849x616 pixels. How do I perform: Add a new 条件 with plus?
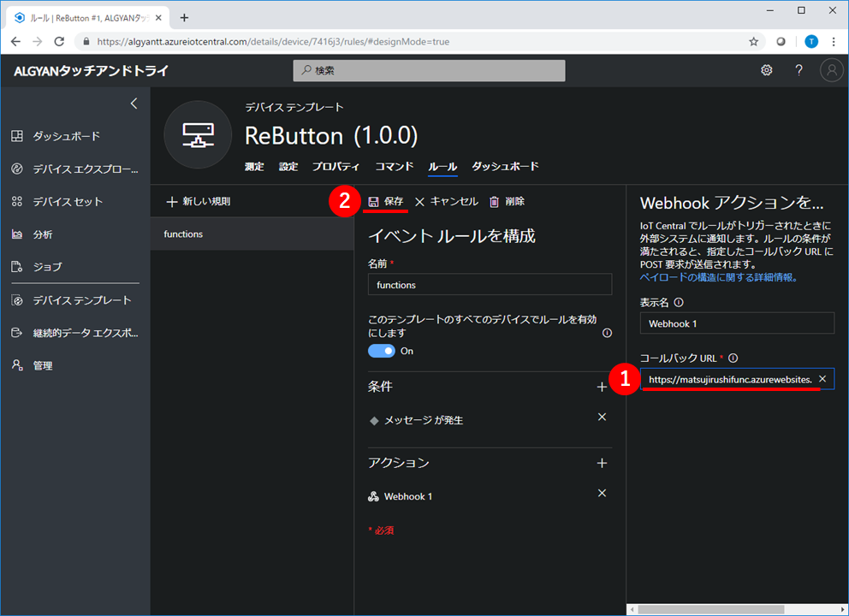click(602, 387)
